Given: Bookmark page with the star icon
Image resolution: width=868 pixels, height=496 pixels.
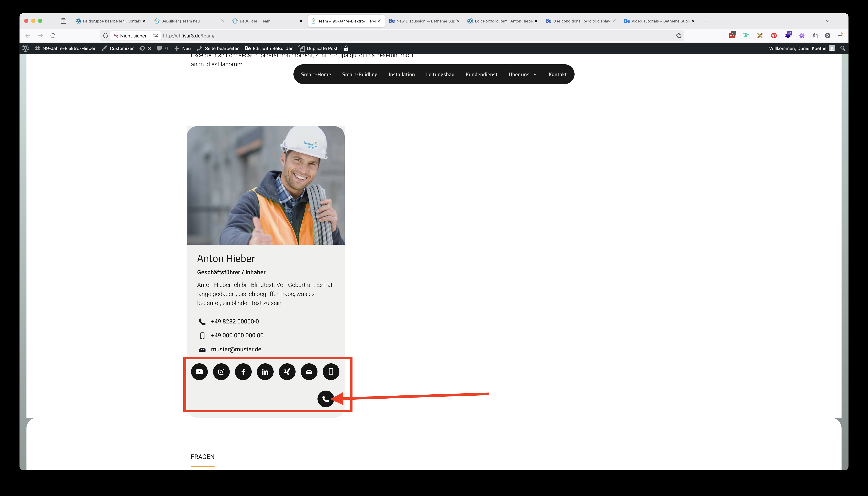Looking at the screenshot, I should [x=679, y=36].
